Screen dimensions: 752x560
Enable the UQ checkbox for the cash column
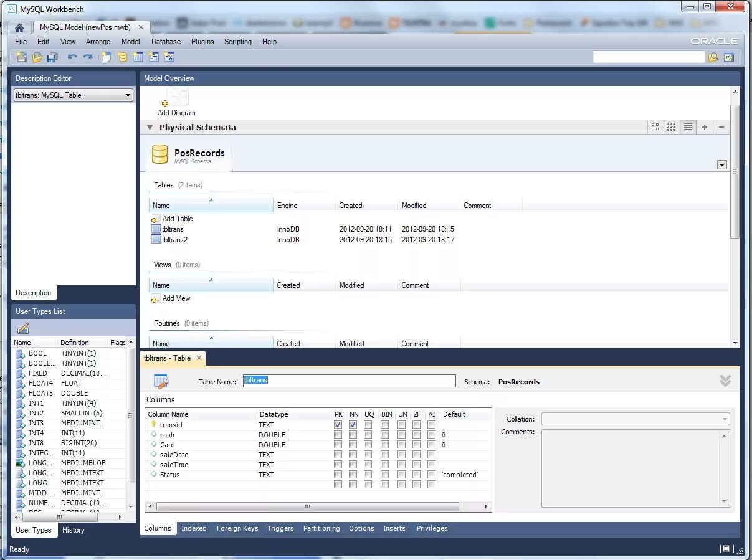coord(369,435)
